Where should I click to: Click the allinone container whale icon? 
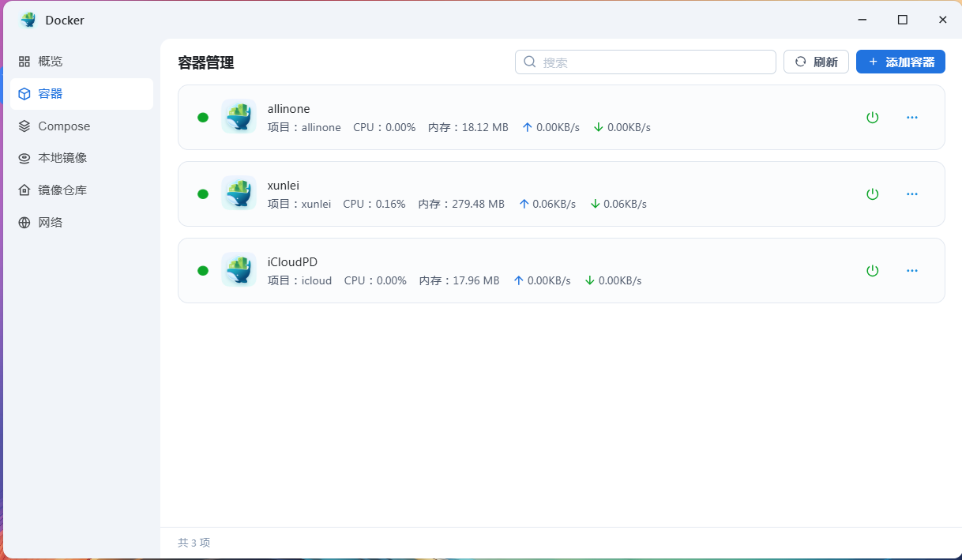click(239, 117)
